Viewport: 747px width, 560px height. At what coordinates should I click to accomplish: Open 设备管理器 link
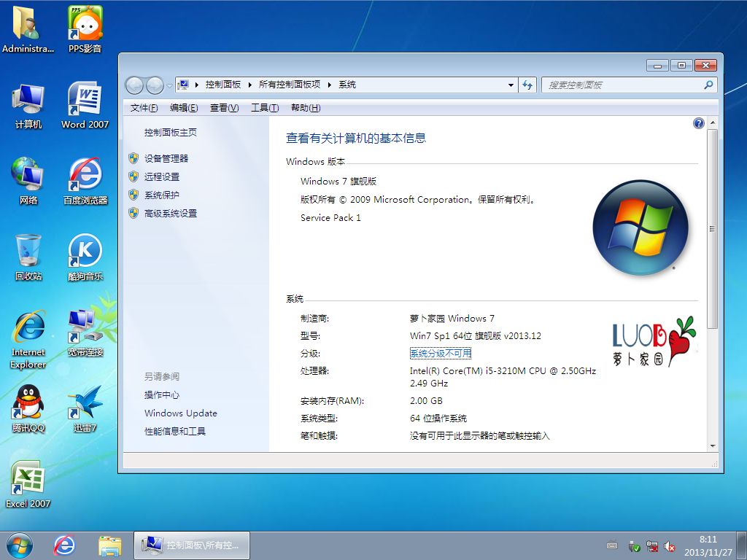166,158
